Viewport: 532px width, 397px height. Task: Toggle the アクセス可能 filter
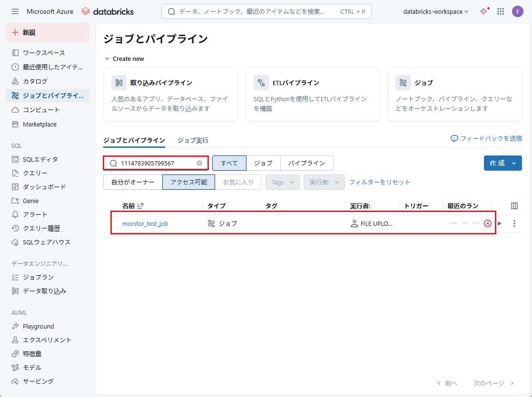(x=188, y=182)
